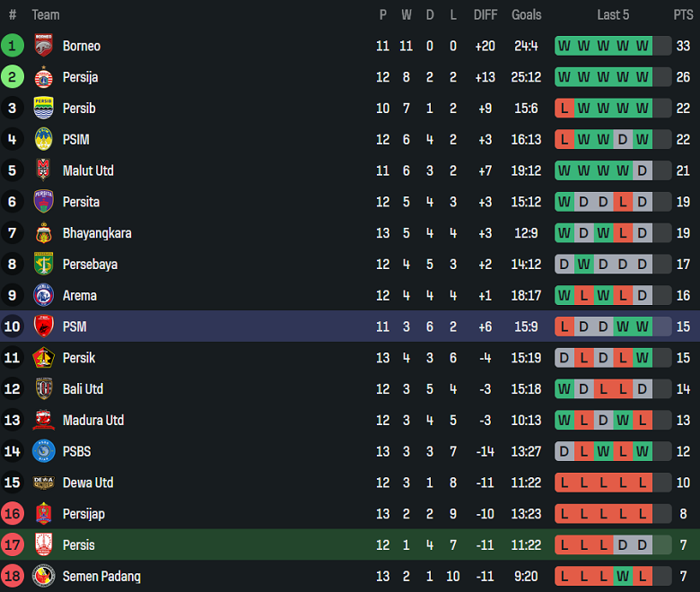Open the Bhayangkara team link

click(x=97, y=233)
